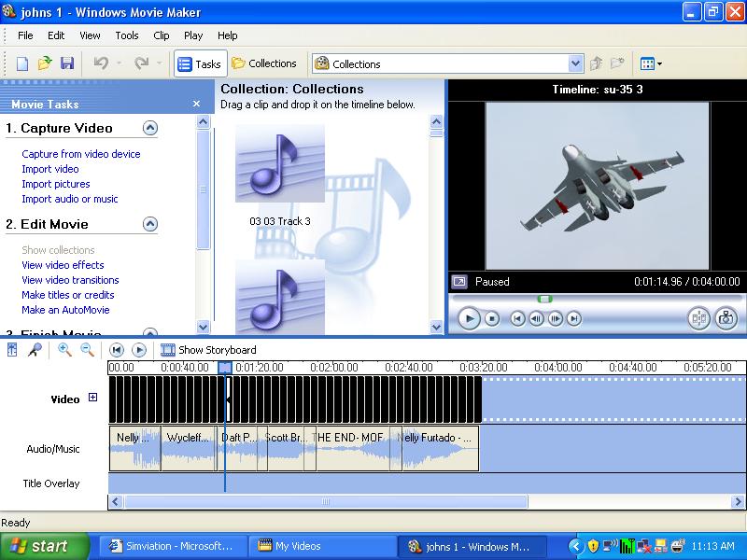This screenshot has width=747, height=560.
Task: Open the Collections combo box dropdown
Action: coord(575,63)
